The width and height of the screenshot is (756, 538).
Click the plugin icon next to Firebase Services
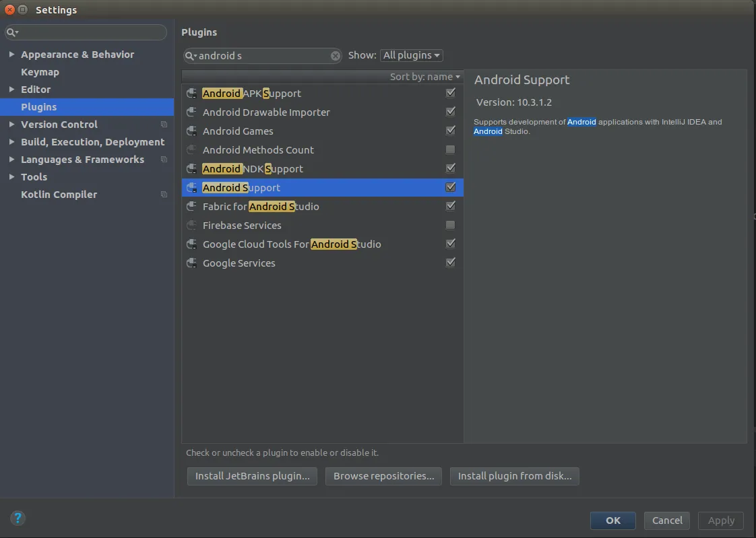[x=191, y=226]
